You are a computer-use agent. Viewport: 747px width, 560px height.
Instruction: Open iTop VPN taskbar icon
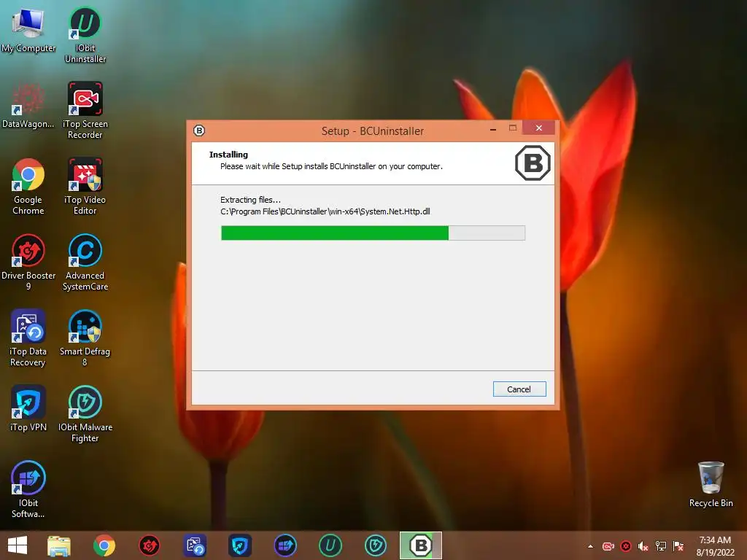point(239,545)
